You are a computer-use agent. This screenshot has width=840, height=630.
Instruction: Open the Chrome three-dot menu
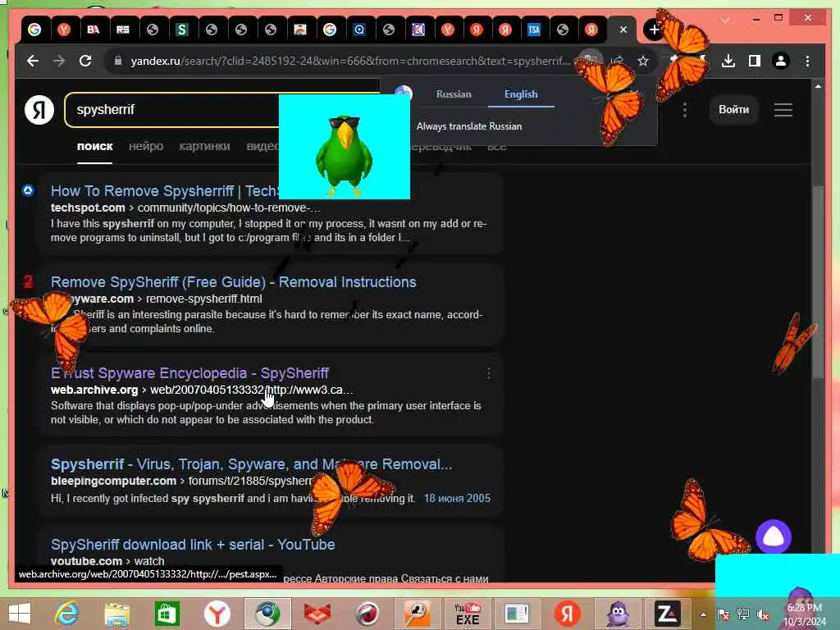pos(807,61)
